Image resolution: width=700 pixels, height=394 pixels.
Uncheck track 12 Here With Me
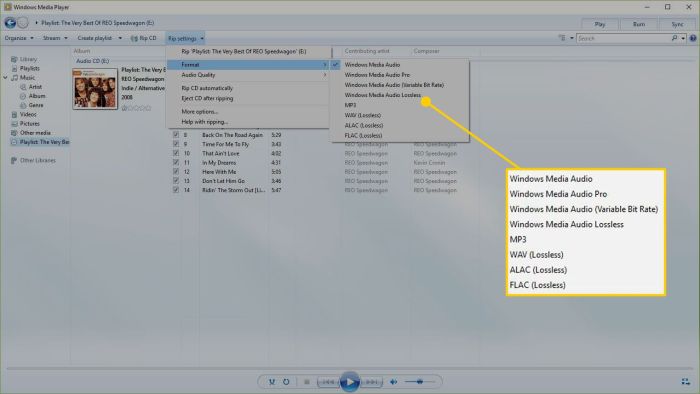(x=176, y=171)
